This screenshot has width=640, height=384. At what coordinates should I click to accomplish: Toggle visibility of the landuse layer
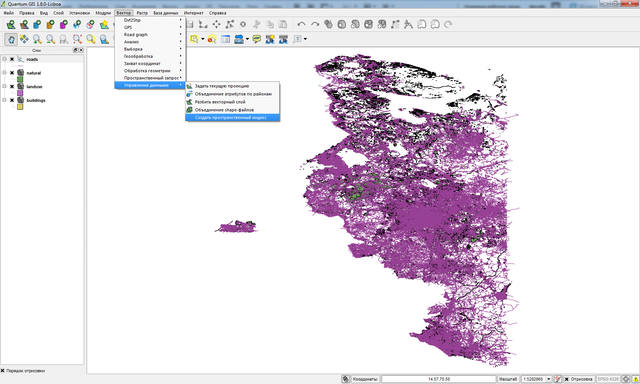[12, 87]
